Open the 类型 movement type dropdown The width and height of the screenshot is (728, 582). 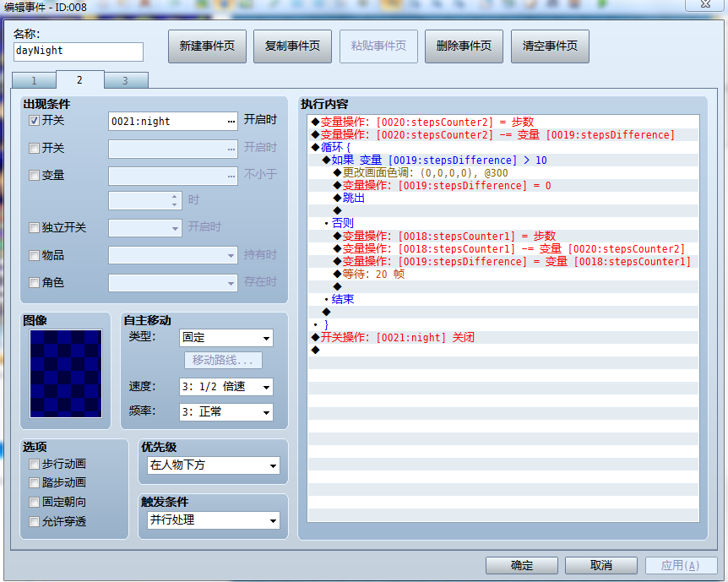click(x=226, y=338)
